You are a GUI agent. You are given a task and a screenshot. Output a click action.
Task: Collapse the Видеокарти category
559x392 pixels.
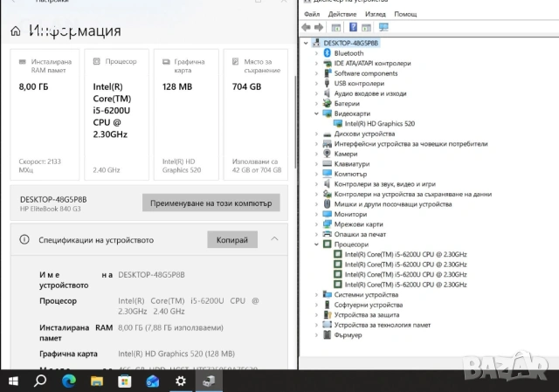coord(316,113)
